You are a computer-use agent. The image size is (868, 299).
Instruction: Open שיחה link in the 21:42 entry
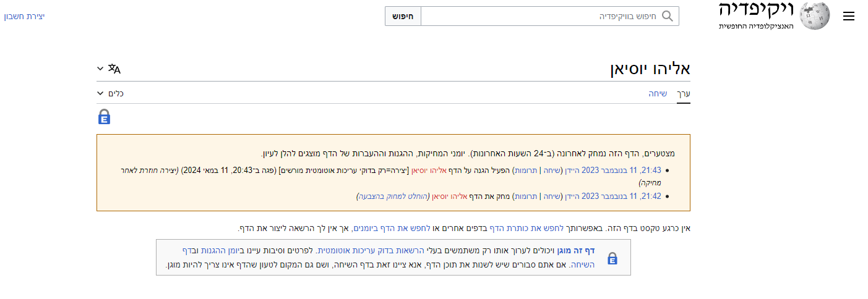tap(553, 196)
